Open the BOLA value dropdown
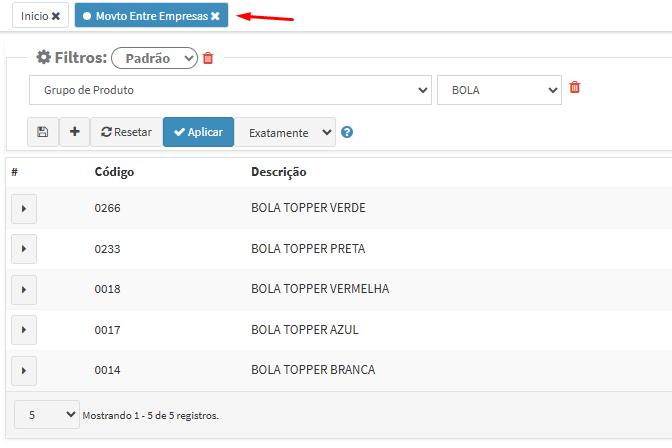This screenshot has width=672, height=448. tap(499, 90)
